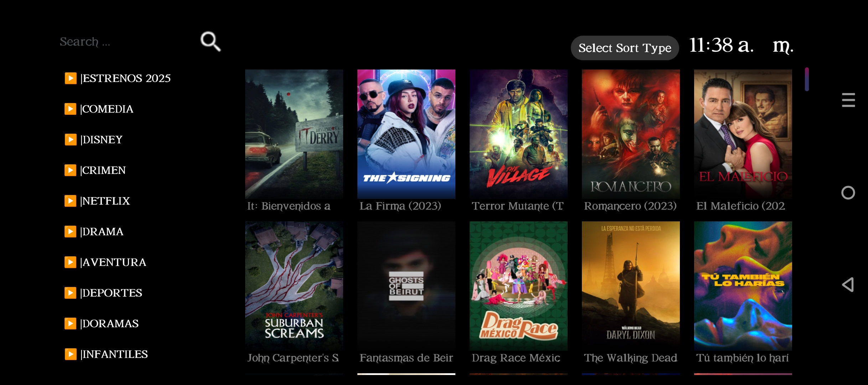Click the vertical scrollbar beside the posters
This screenshot has height=385, width=868.
(807, 79)
